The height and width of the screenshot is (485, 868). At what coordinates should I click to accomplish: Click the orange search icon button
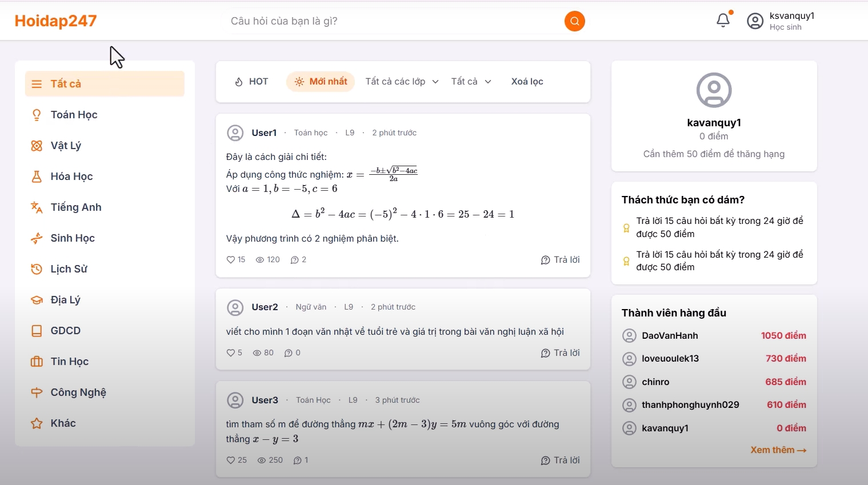[574, 21]
